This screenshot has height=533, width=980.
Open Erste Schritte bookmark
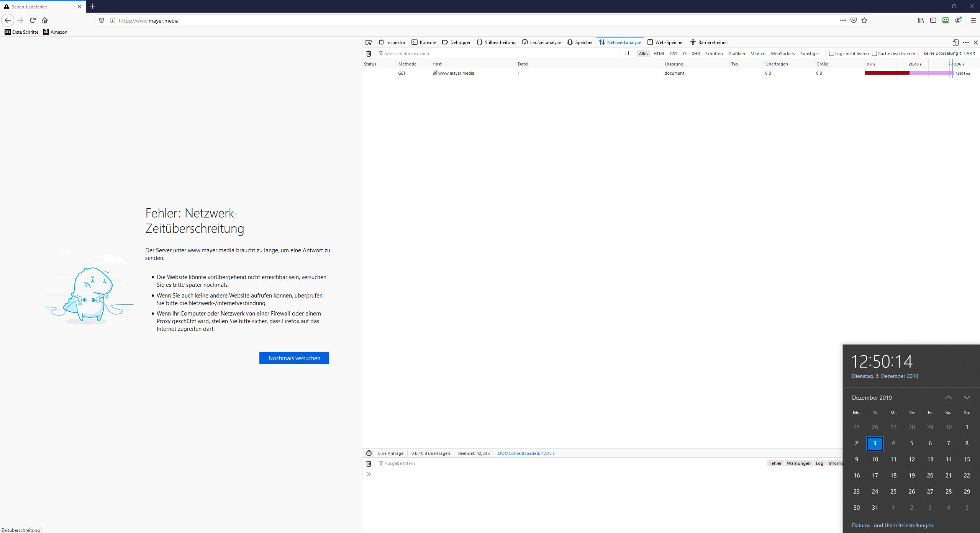(x=21, y=32)
